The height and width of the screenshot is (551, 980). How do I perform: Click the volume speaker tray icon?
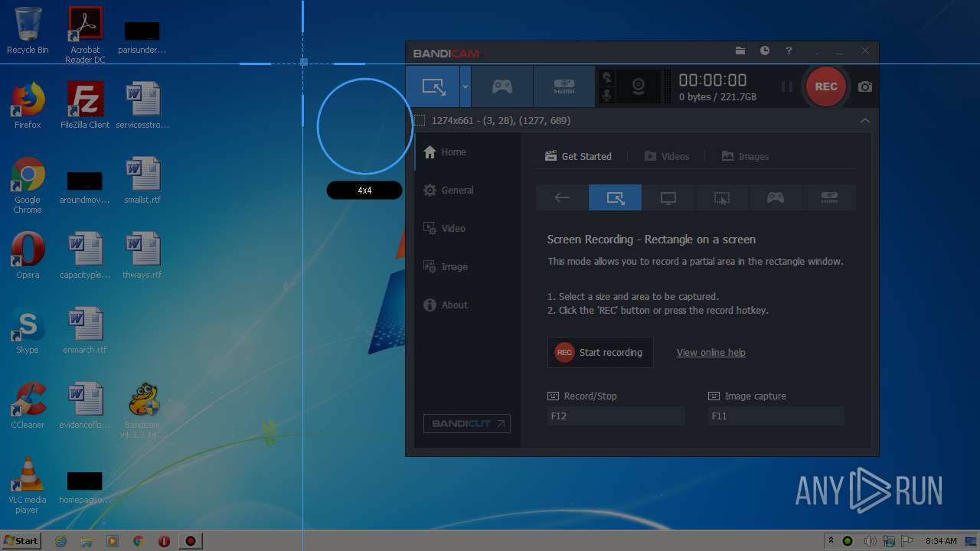pos(869,541)
